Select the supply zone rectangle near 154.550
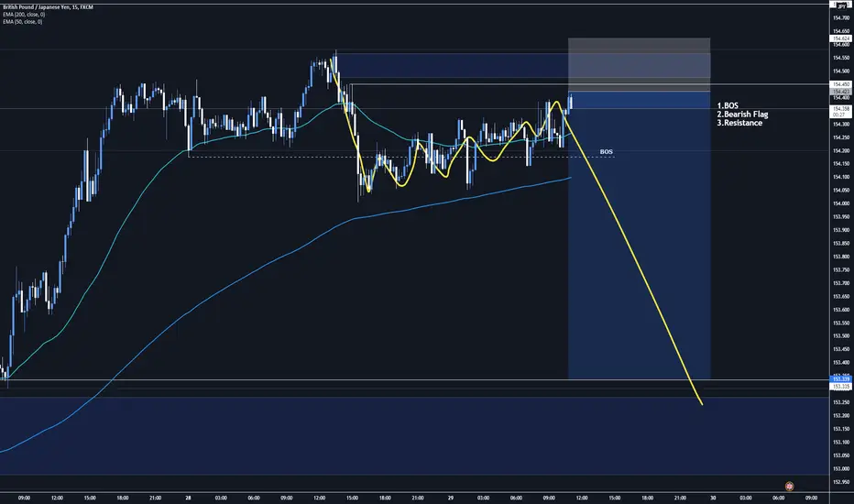The height and width of the screenshot is (504, 854). pos(452,65)
